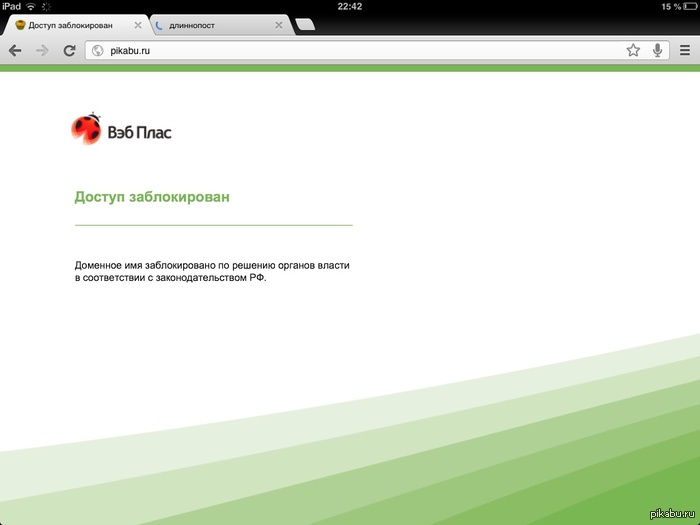The height and width of the screenshot is (525, 700).
Task: Click the Вэб Плас ladybug logo
Action: click(x=121, y=130)
